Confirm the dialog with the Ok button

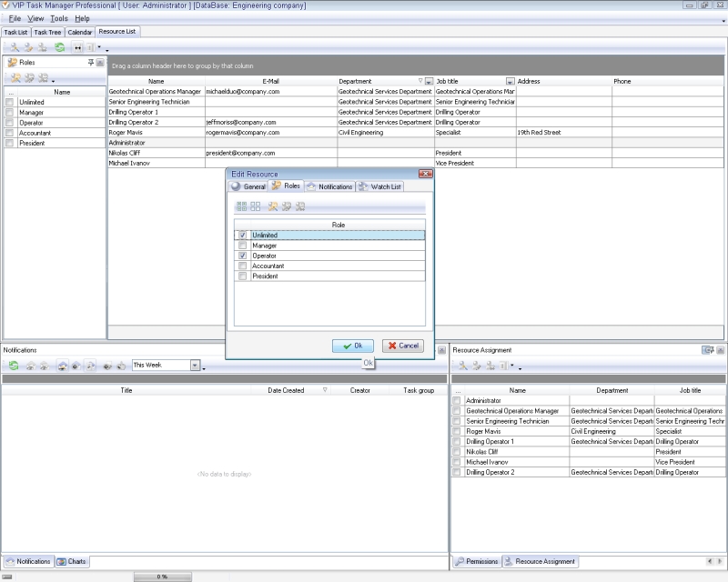tap(353, 346)
